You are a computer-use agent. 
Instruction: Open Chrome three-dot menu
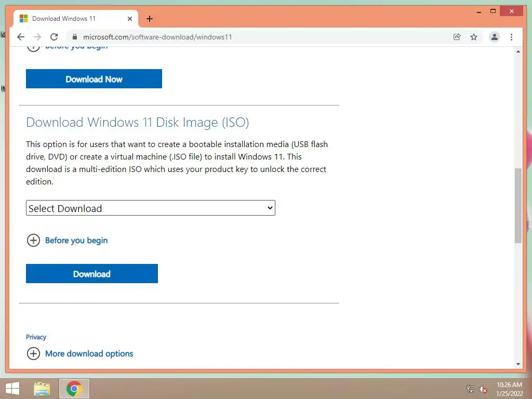point(511,37)
